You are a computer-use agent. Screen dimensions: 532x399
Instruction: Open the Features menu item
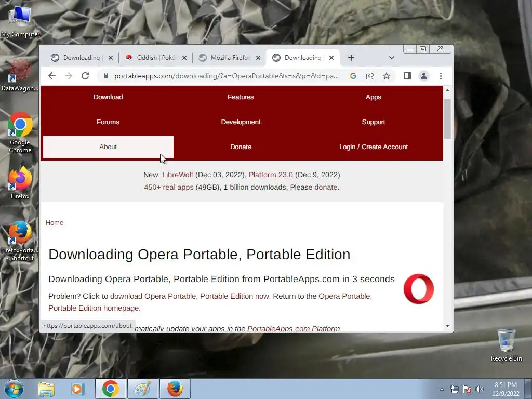click(x=241, y=97)
